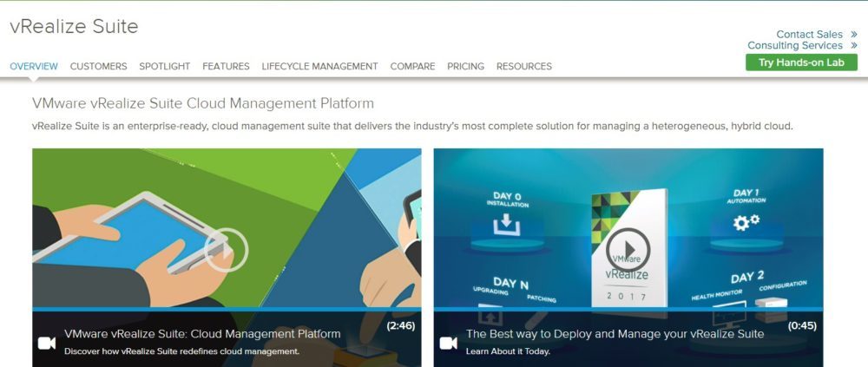Click camera icon beside Cloud Management Platform title
The width and height of the screenshot is (868, 367).
point(47,343)
